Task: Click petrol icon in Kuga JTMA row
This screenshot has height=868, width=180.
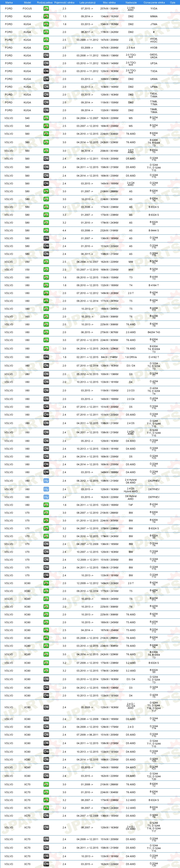Action: click(46, 24)
